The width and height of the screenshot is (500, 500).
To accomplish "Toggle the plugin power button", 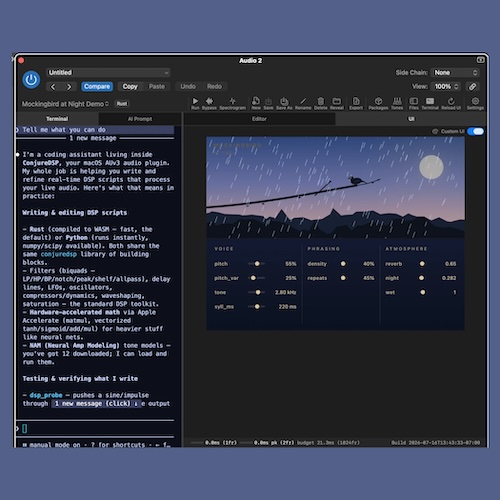I will 31,80.
